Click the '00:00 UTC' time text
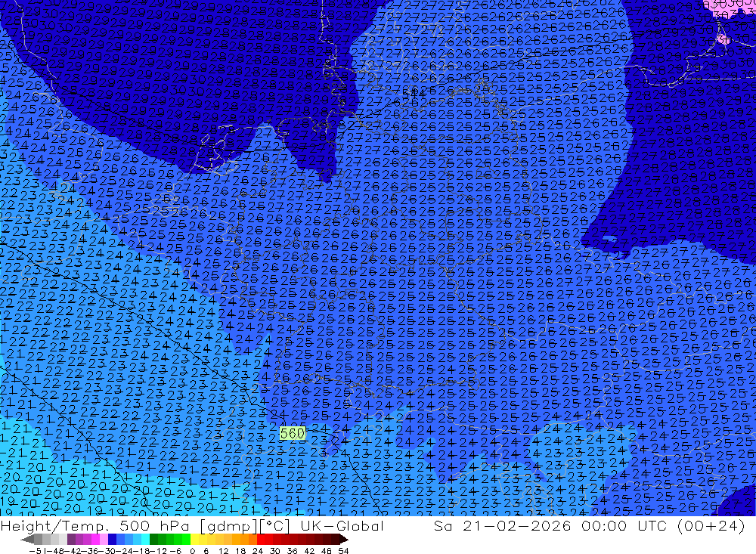The image size is (756, 554). pyautogui.click(x=625, y=525)
